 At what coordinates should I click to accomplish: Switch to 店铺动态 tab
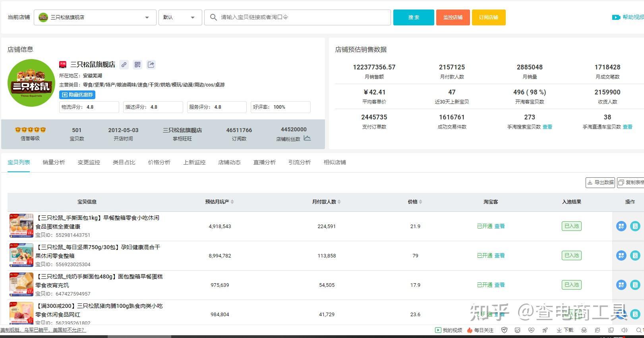coord(229,162)
